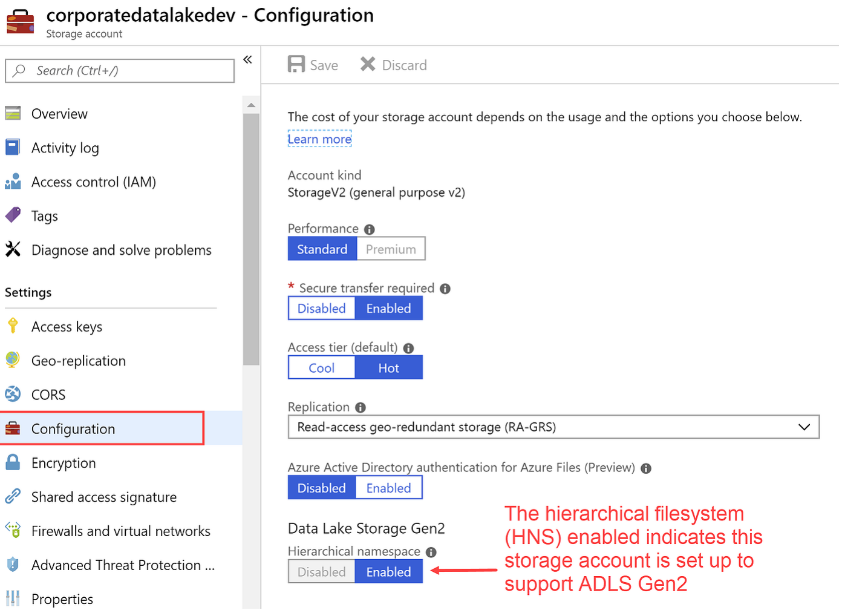
Task: Set Secure transfer required to Disabled
Action: point(321,308)
